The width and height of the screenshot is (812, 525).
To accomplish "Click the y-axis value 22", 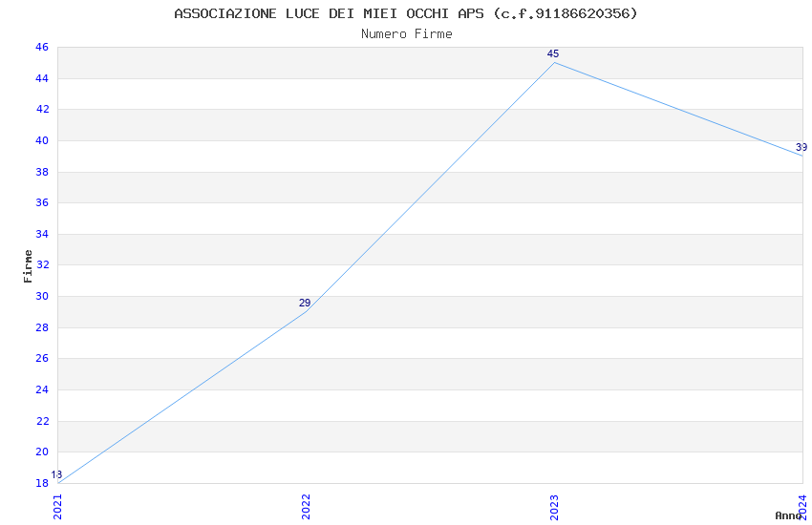I will [x=42, y=422].
